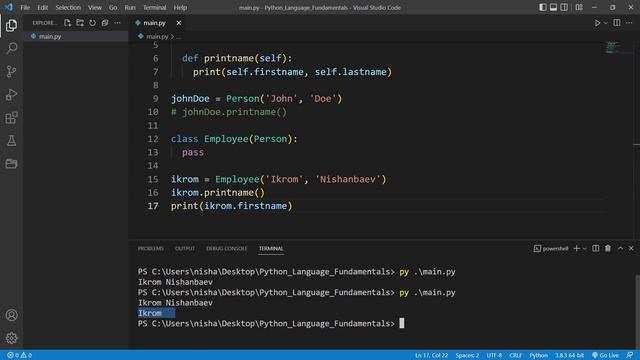Create a new file in Explorer
The image size is (640, 360).
(67, 23)
